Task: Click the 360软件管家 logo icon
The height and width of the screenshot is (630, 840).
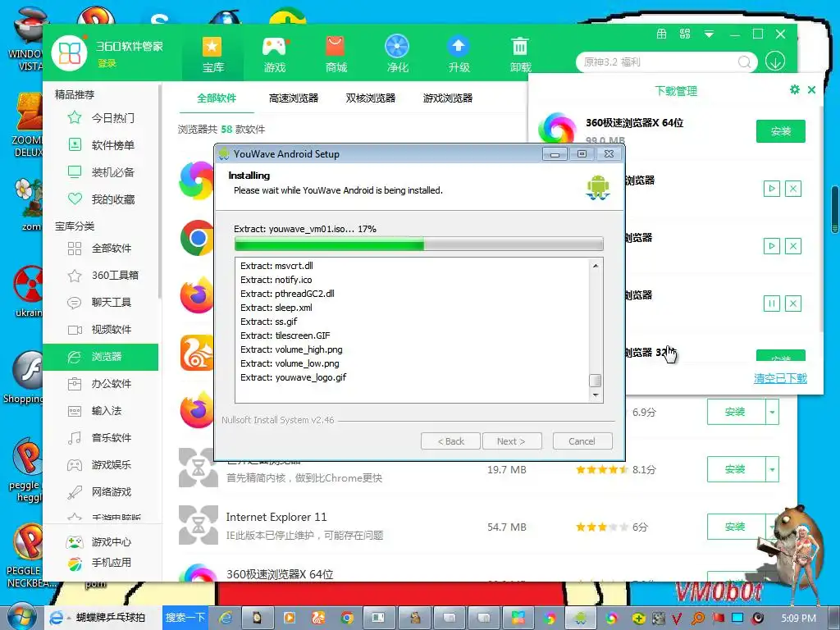Action: tap(69, 53)
